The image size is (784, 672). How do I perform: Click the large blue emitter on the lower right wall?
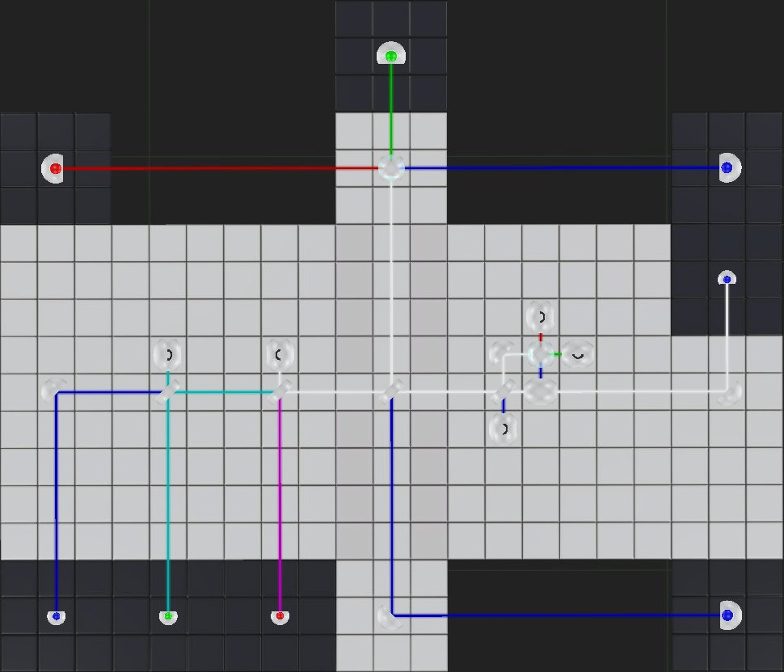730,615
